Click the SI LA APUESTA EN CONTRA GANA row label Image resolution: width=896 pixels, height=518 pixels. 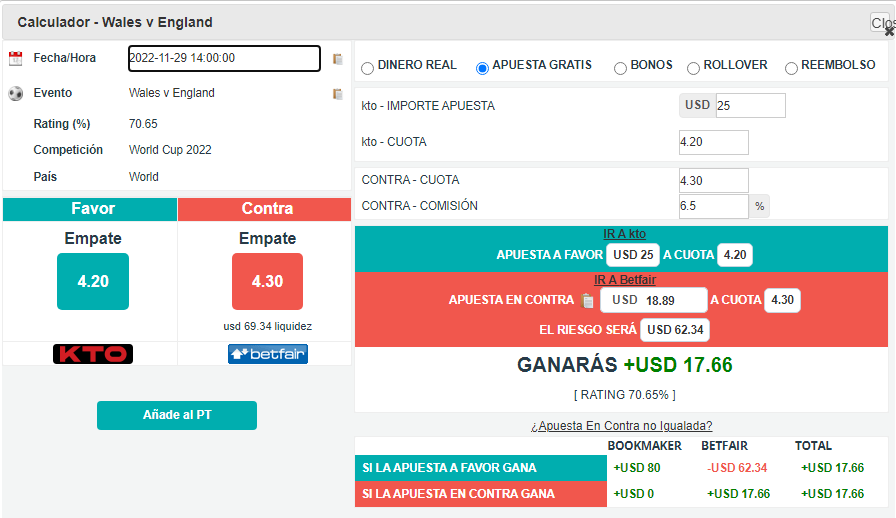(481, 494)
